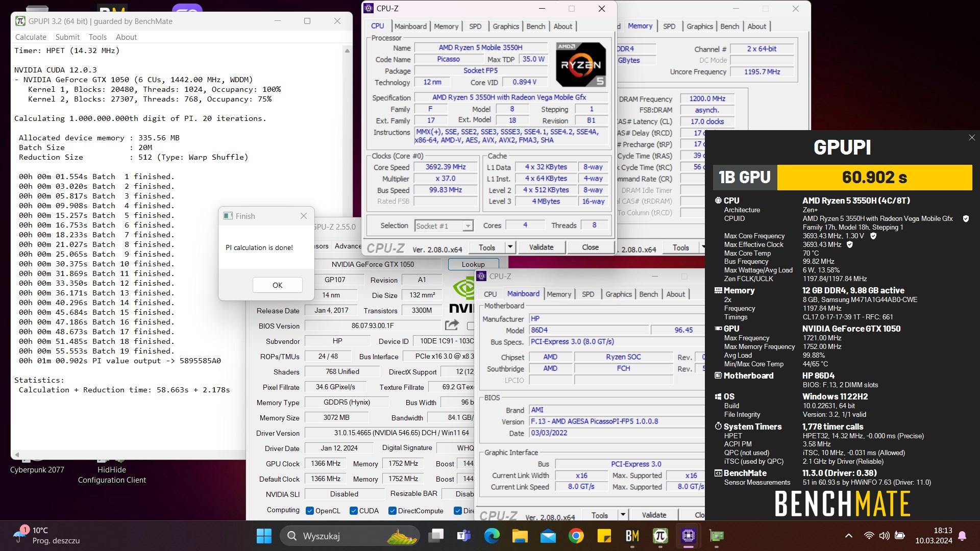
Task: Open the Mail app taskbar icon
Action: click(x=548, y=536)
